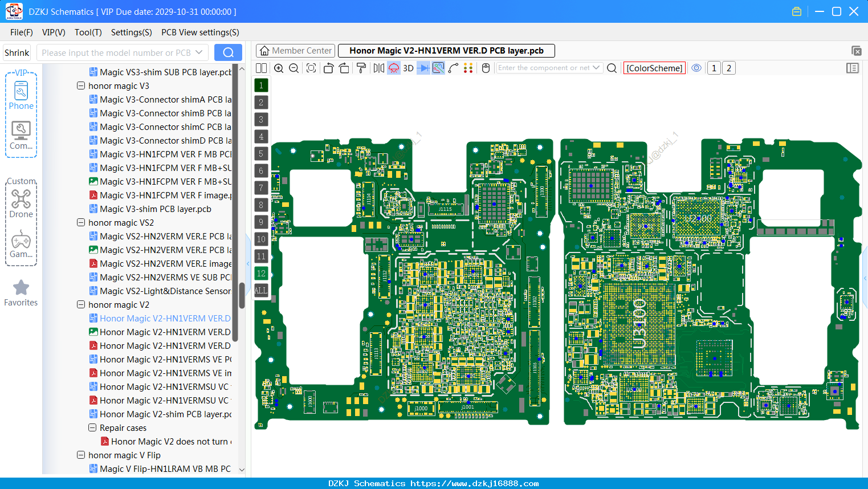Rotate board clockwise icon

[x=344, y=68]
